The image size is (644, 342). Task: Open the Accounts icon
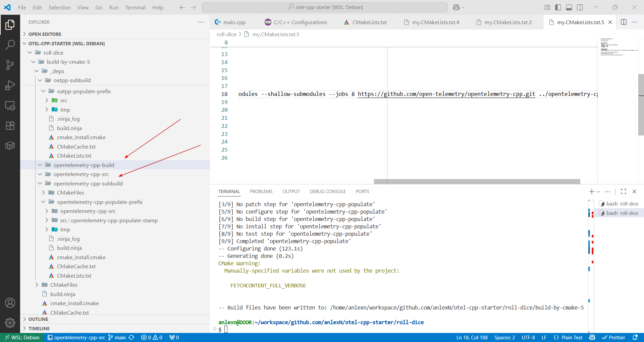point(10,303)
